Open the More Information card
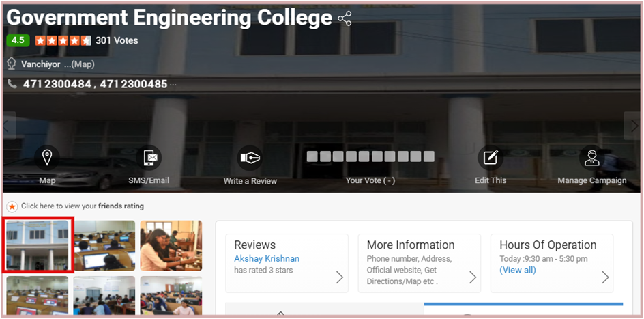This screenshot has width=644, height=319. click(420, 263)
